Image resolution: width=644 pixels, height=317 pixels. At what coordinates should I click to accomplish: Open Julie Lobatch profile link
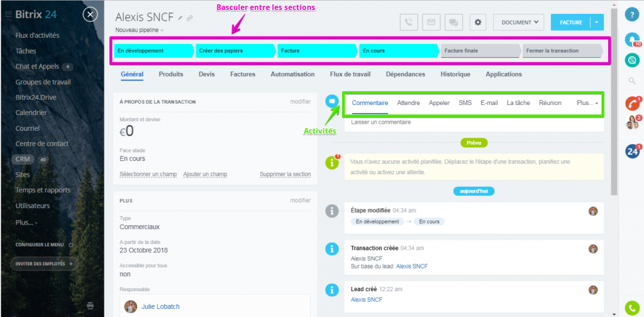point(160,306)
